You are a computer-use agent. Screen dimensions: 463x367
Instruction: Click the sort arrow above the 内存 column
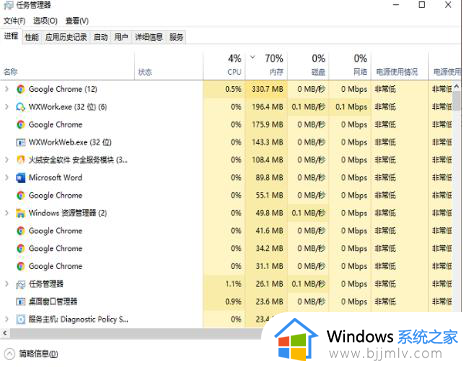tap(253, 57)
